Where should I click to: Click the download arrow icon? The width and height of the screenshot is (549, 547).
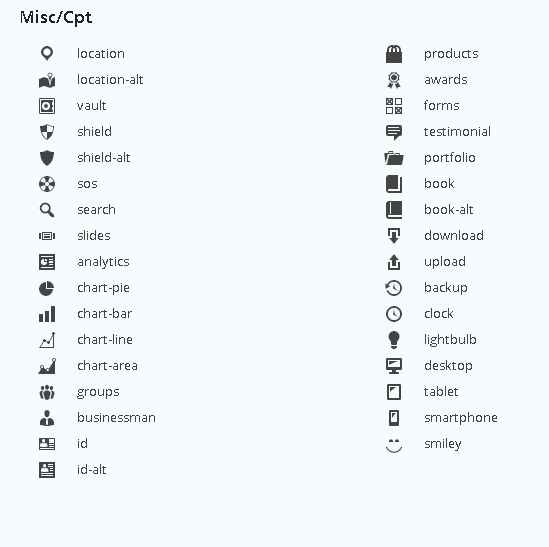[394, 235]
